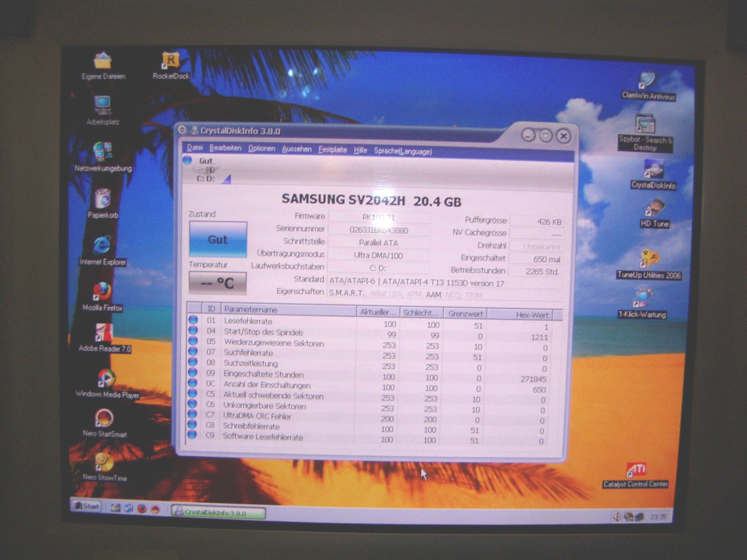Click the CrystalDiskInfo 3.8.0 taskbar button
Image resolution: width=747 pixels, height=560 pixels.
coord(218,513)
